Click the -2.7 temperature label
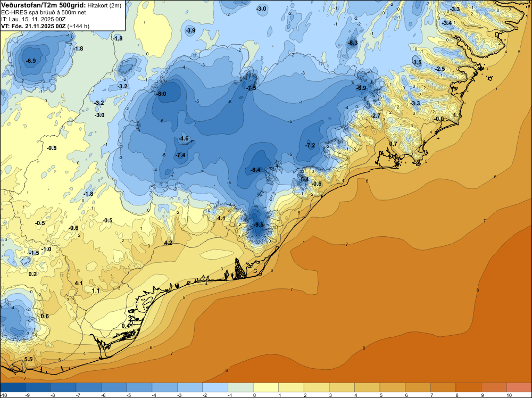The image size is (532, 398). point(376,115)
